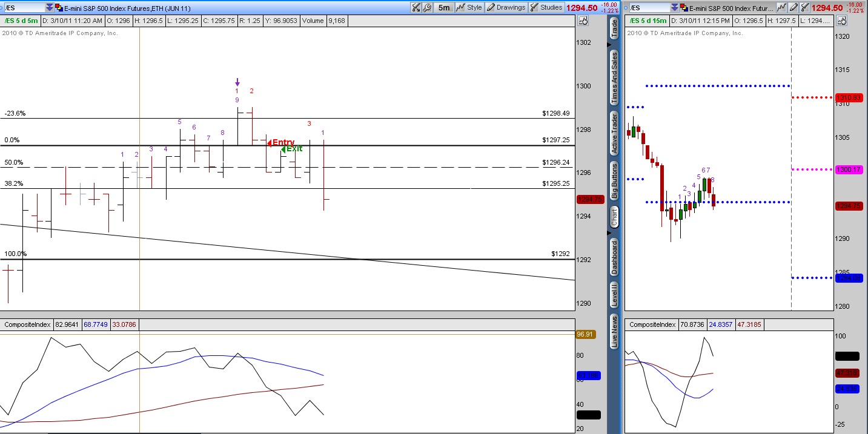
Task: Click right chart red 47.318 indicator bubble
Action: (x=847, y=372)
